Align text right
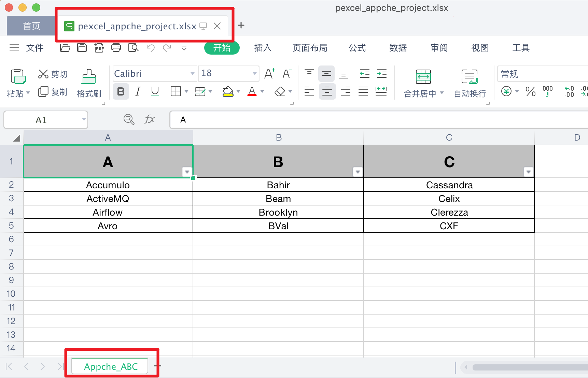The width and height of the screenshot is (588, 378). 346,91
